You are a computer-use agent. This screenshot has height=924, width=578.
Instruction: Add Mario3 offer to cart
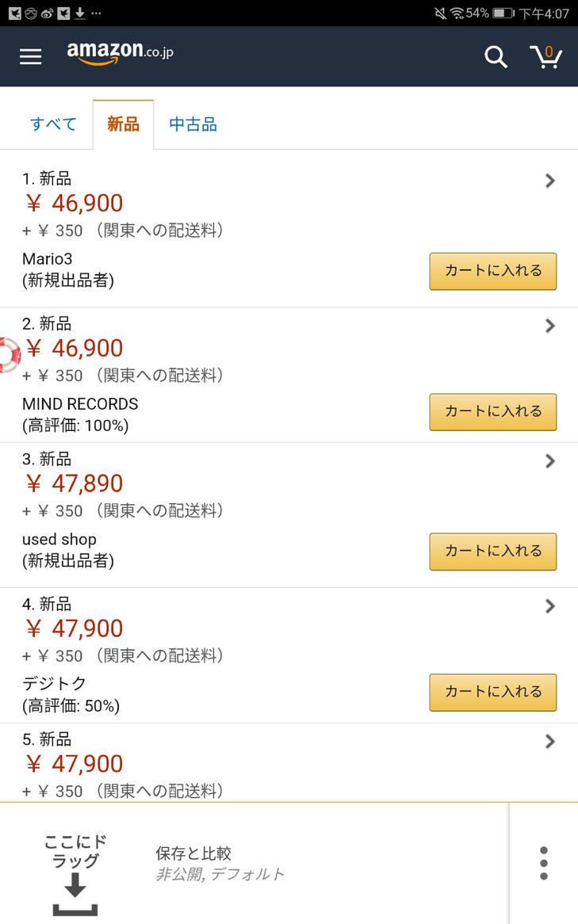click(x=493, y=271)
